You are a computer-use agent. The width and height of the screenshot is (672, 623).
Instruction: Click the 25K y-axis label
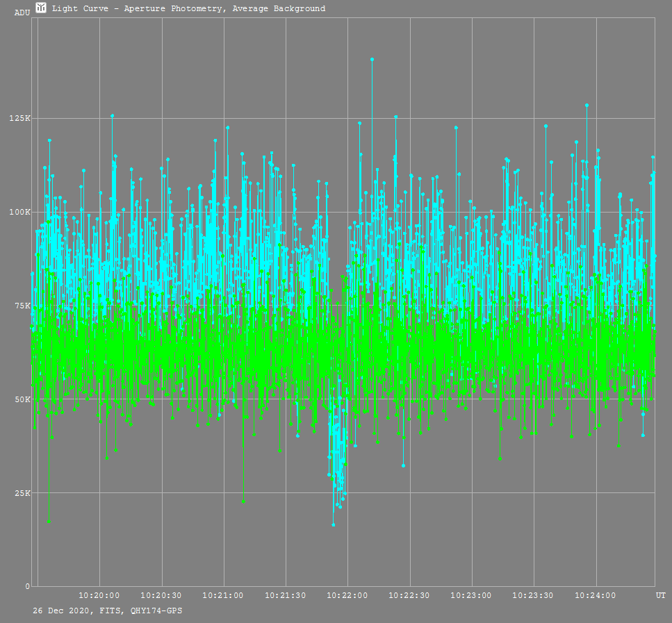pos(22,493)
